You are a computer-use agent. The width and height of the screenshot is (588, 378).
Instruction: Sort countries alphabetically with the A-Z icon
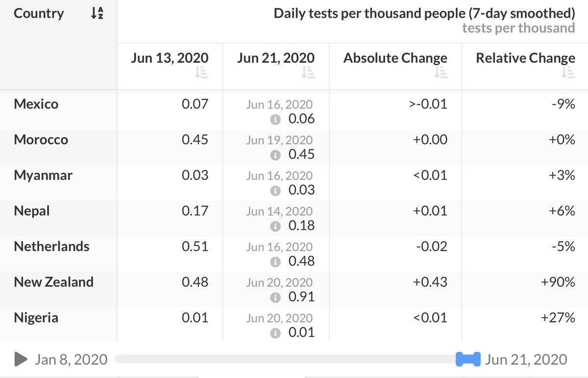point(97,14)
